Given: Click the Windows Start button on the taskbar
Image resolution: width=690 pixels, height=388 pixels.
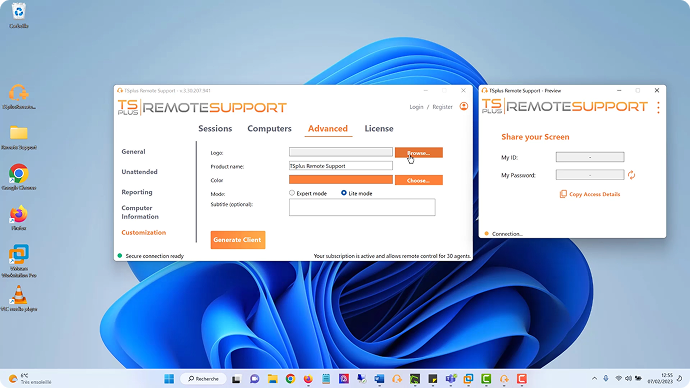Looking at the screenshot, I should [169, 379].
